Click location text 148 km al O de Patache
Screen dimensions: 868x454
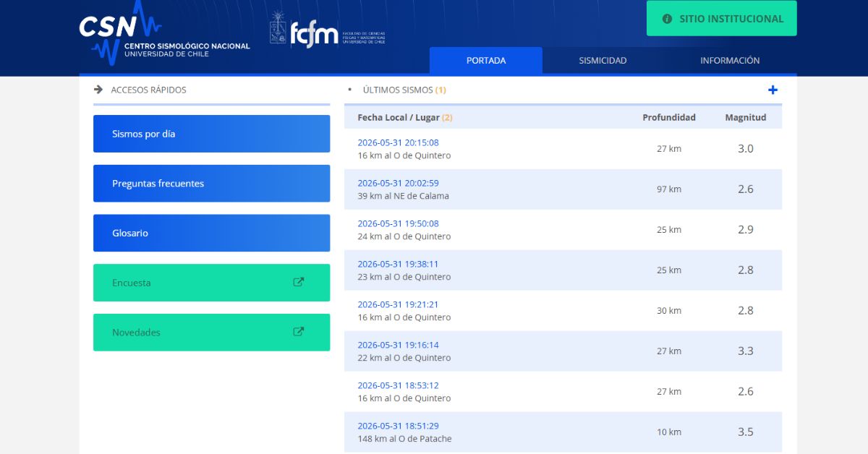tap(404, 439)
